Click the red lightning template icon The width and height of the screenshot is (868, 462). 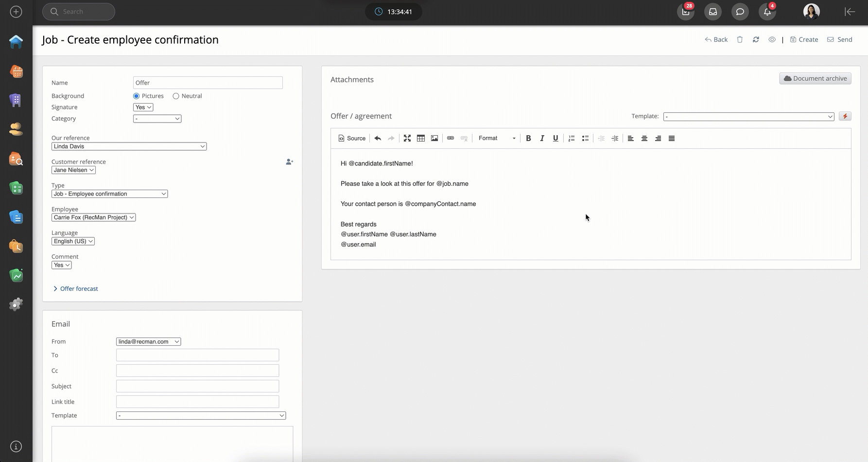tap(845, 116)
